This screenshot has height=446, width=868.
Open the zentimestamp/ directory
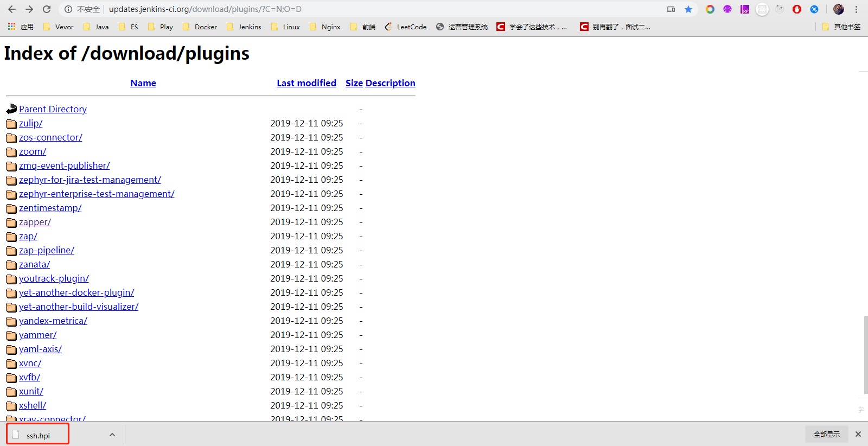click(50, 208)
